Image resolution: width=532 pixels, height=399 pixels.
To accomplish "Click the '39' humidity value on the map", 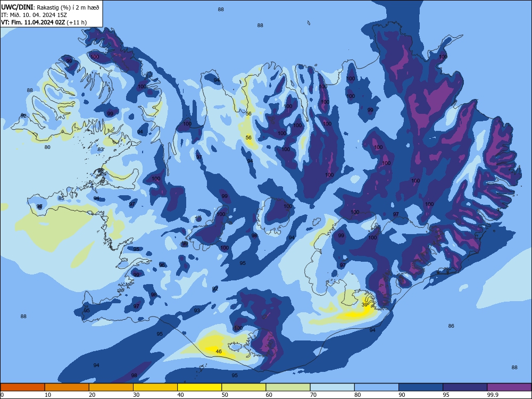I will click(x=364, y=305).
